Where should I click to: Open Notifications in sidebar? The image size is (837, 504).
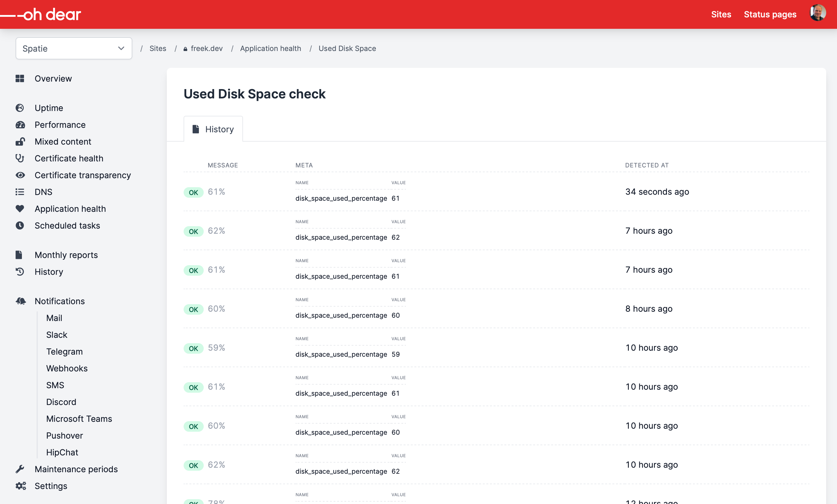click(x=59, y=301)
